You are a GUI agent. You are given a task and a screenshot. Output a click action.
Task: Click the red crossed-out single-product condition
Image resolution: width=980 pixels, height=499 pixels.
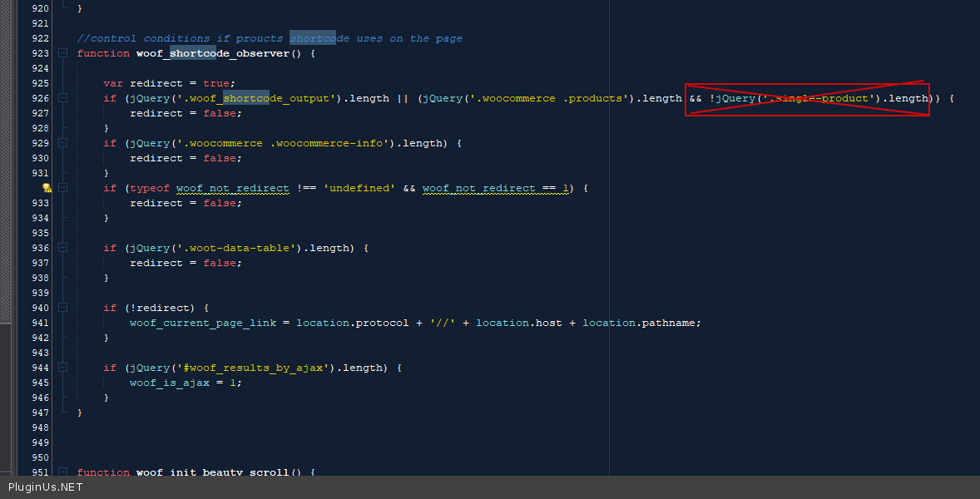click(x=806, y=99)
